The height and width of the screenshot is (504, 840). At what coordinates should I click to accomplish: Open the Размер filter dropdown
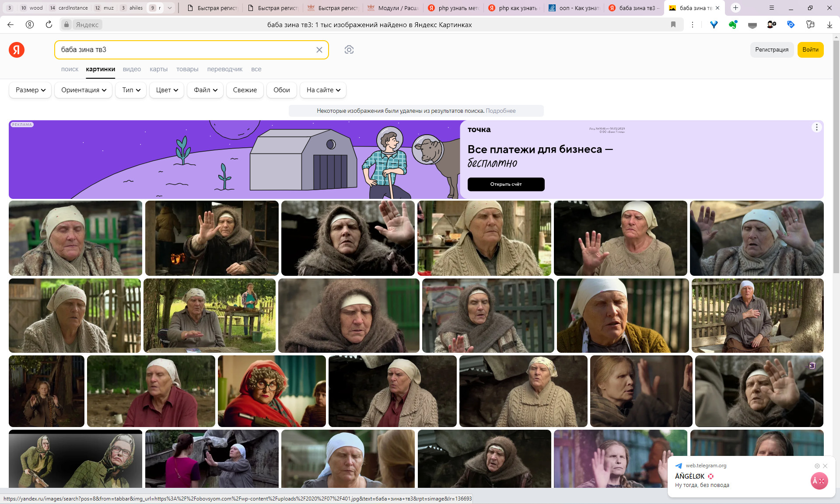[x=30, y=90]
